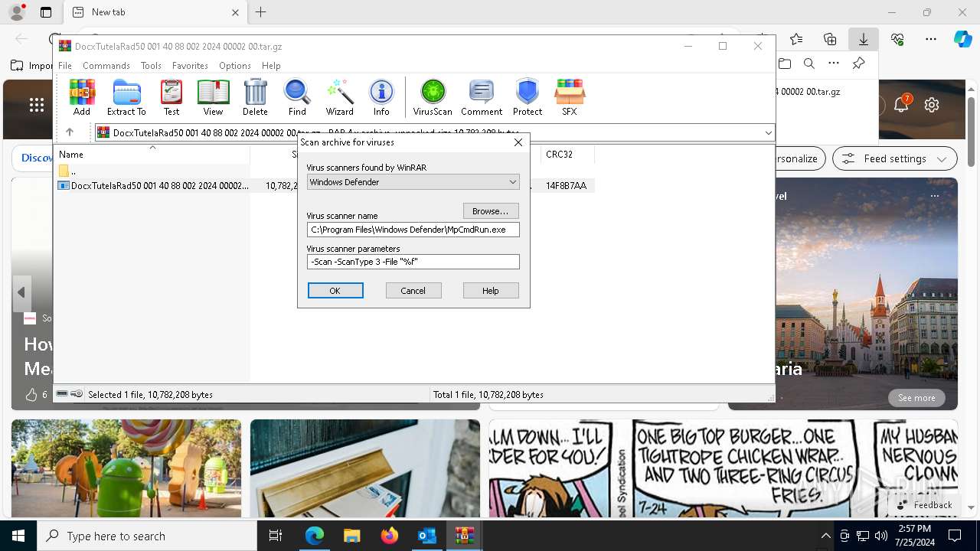Open File Explorer from taskbar
Image resolution: width=980 pixels, height=551 pixels.
[x=351, y=536]
